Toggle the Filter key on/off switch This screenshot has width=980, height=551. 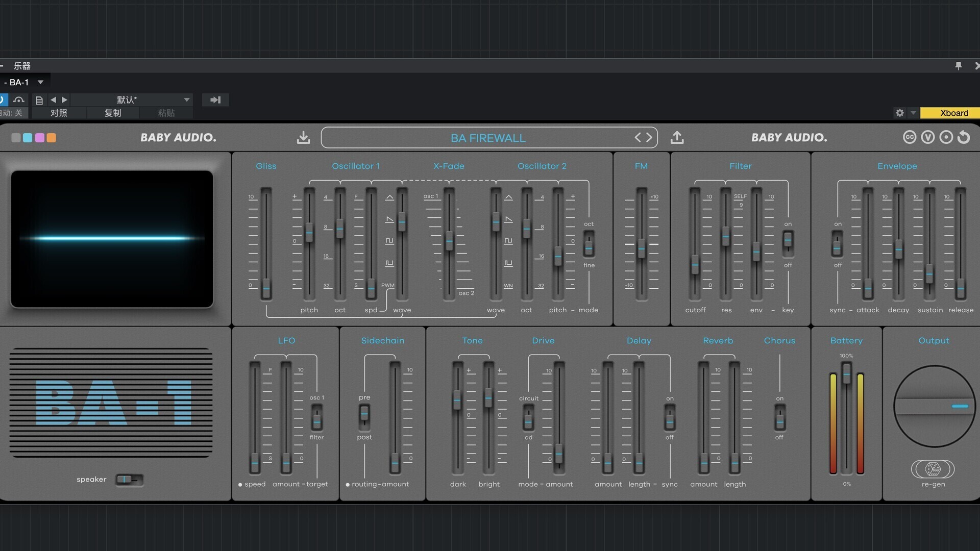coord(788,244)
